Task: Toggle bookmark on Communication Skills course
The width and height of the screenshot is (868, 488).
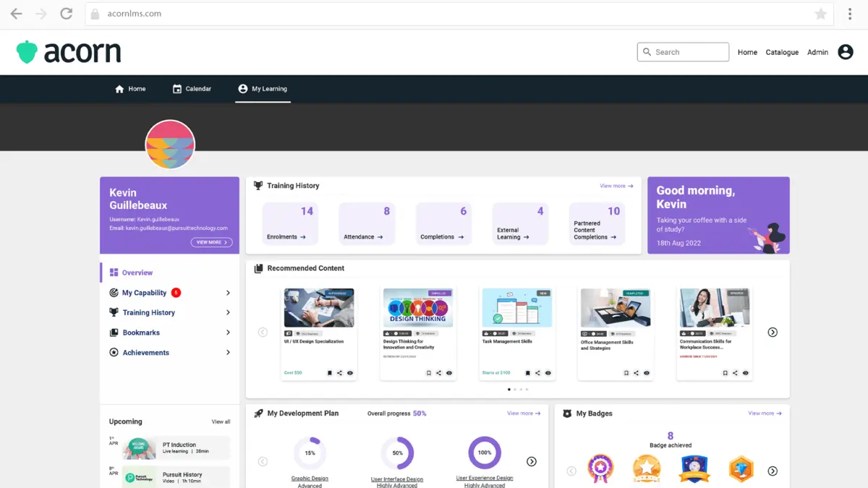Action: (x=726, y=373)
